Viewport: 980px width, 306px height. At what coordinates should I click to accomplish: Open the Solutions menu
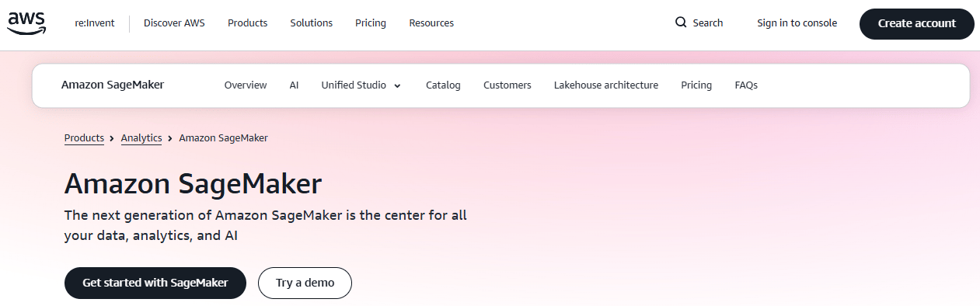click(311, 23)
